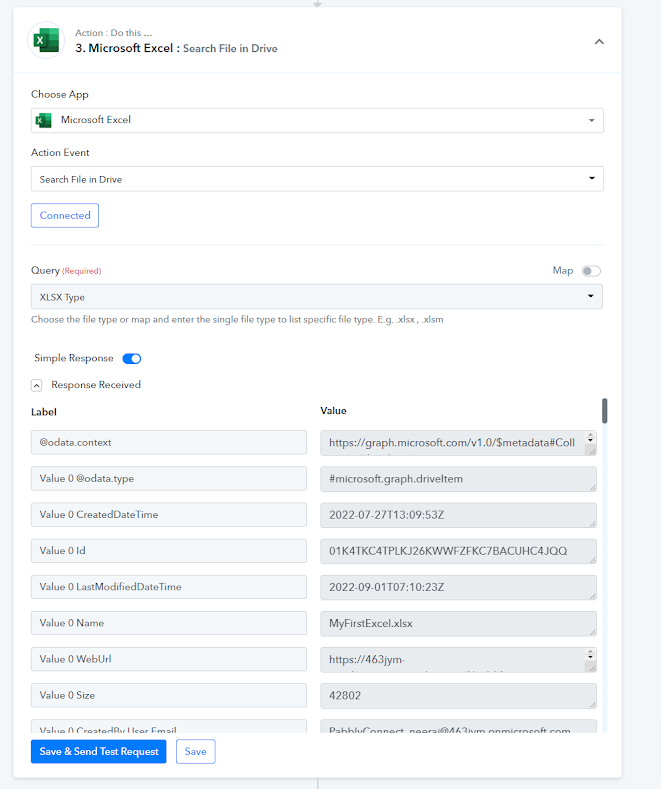This screenshot has width=661, height=789.
Task: Open the Query XLSX Type dropdown
Action: (x=317, y=297)
